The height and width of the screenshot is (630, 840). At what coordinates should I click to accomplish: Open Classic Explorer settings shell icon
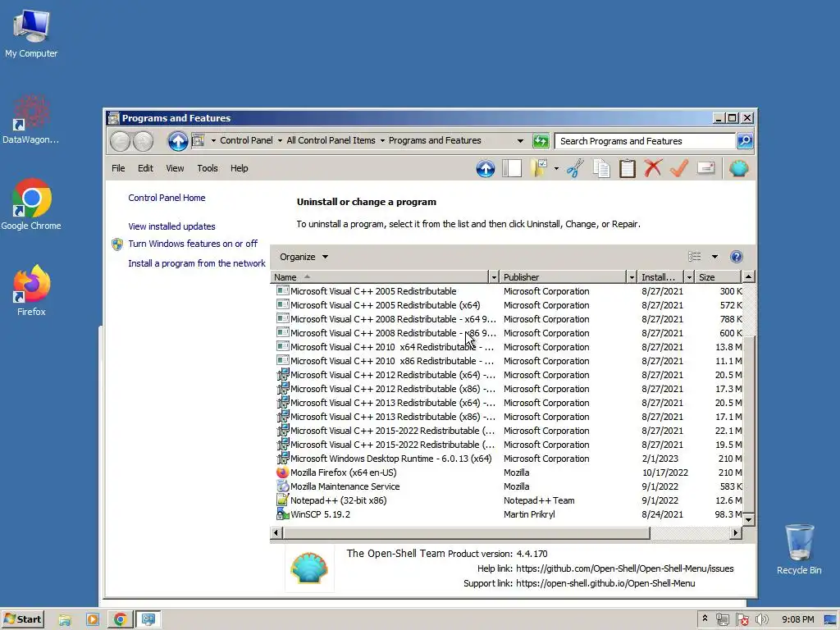pos(739,169)
